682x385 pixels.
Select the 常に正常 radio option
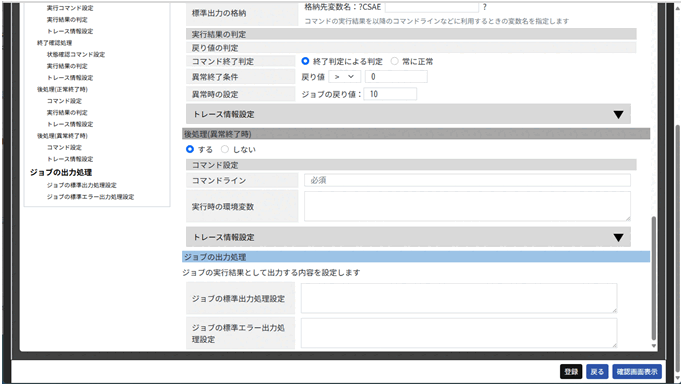click(x=394, y=61)
